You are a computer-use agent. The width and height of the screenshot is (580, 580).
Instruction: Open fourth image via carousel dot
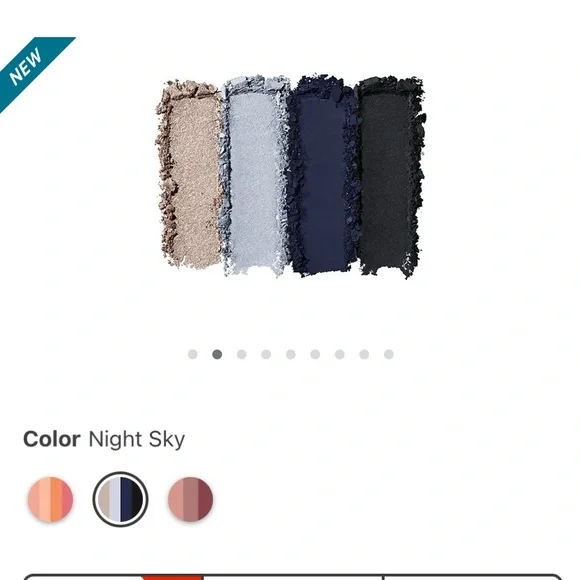click(x=266, y=354)
